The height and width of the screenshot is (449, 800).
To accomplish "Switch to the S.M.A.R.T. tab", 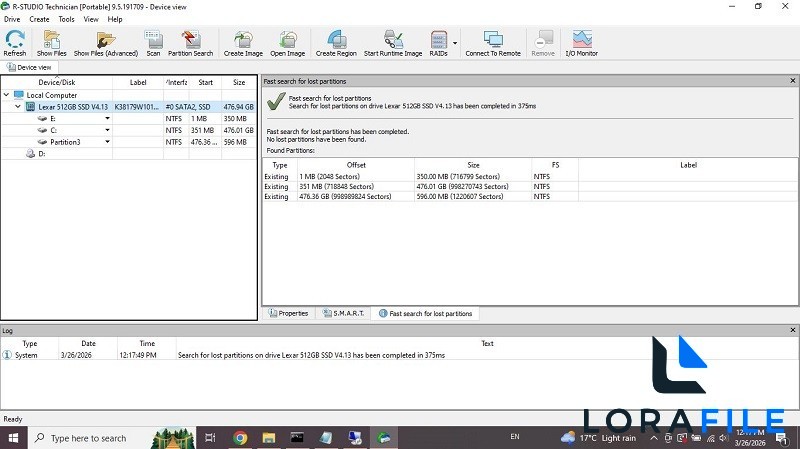I will pos(343,313).
